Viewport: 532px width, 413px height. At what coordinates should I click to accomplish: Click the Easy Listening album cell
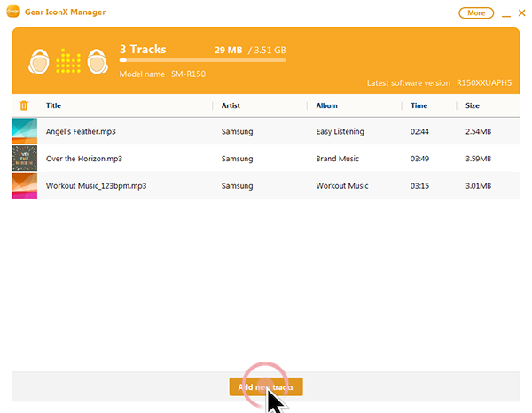point(340,131)
